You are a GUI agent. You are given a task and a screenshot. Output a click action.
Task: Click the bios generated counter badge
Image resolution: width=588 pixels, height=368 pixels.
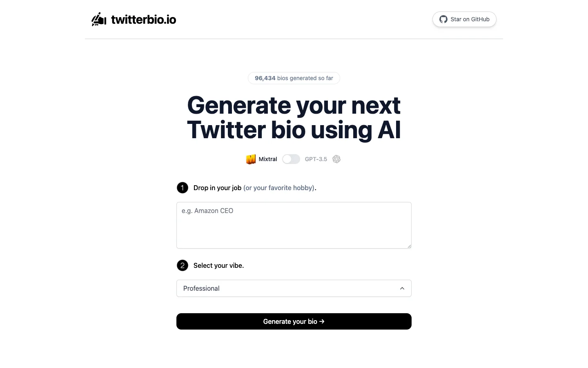294,78
